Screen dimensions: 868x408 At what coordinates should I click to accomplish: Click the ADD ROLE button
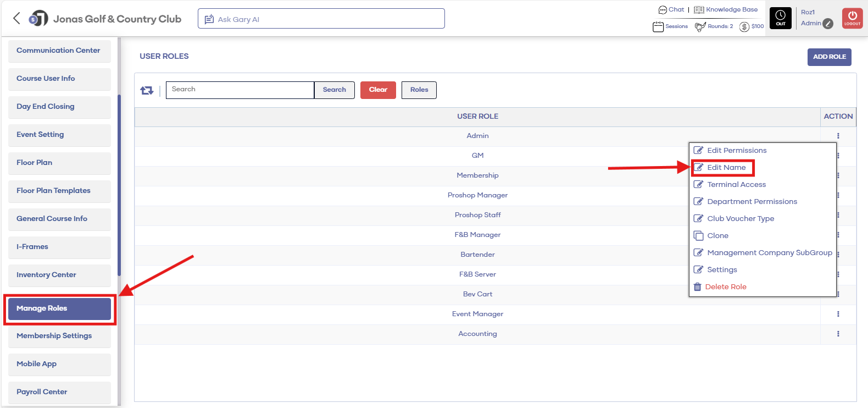click(830, 57)
